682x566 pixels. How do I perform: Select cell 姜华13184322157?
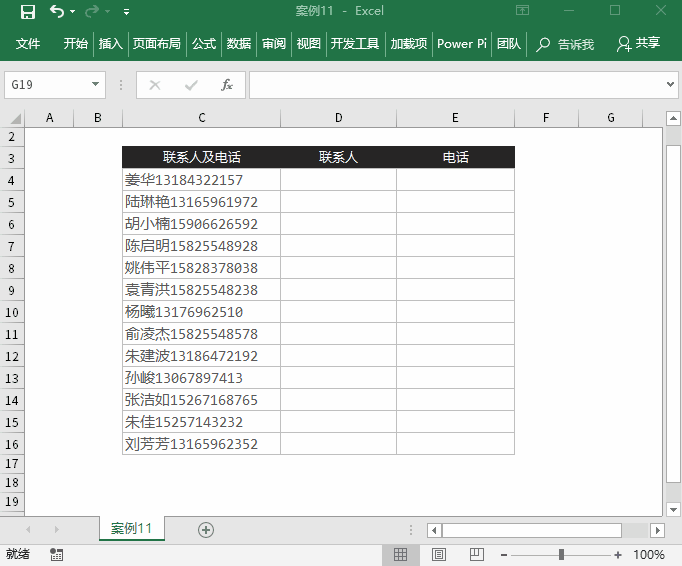(201, 180)
